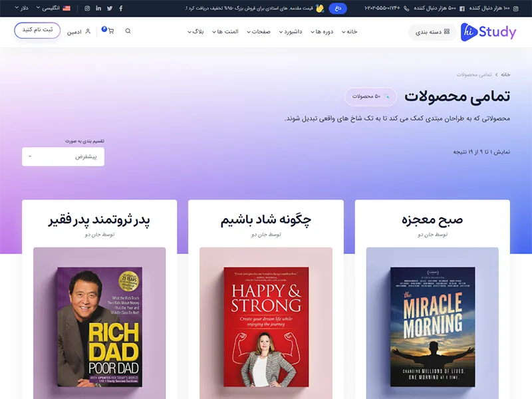Open the بلاگ menu item
The image size is (532, 399).
tap(196, 31)
